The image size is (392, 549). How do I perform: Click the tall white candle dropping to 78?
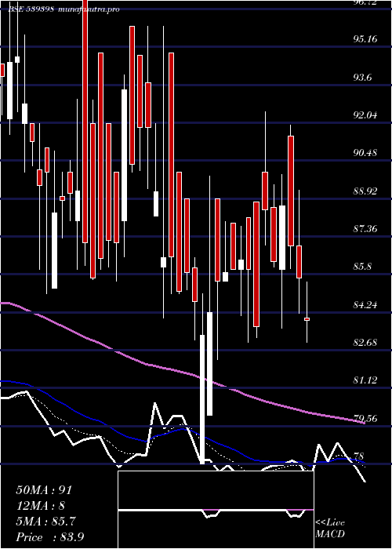pos(202,399)
